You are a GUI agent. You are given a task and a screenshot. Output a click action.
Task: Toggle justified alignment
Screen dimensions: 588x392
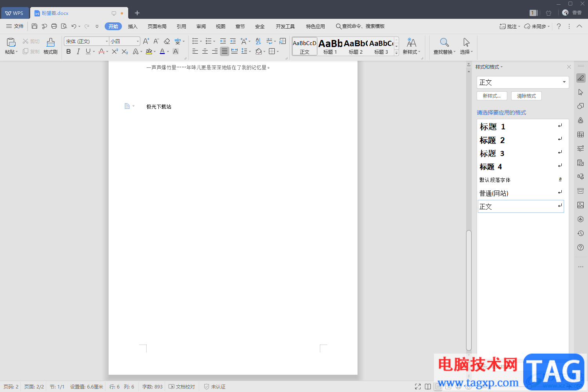tap(224, 51)
